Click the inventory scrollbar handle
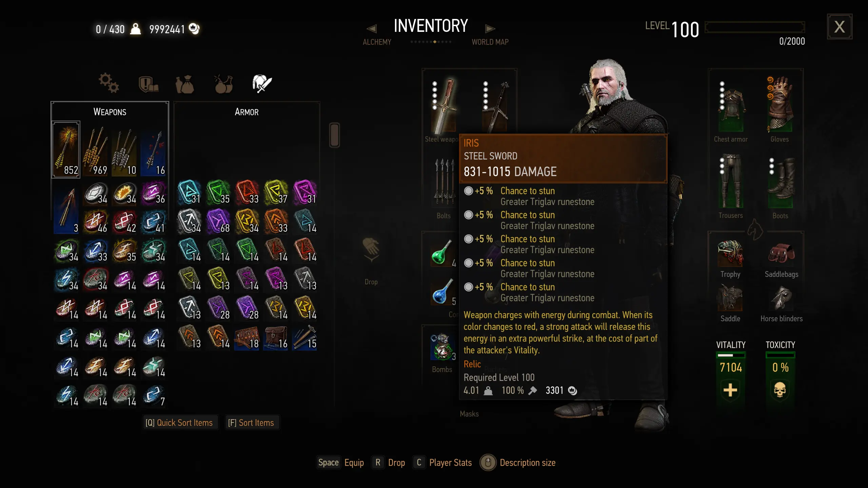The width and height of the screenshot is (868, 488). (x=334, y=135)
